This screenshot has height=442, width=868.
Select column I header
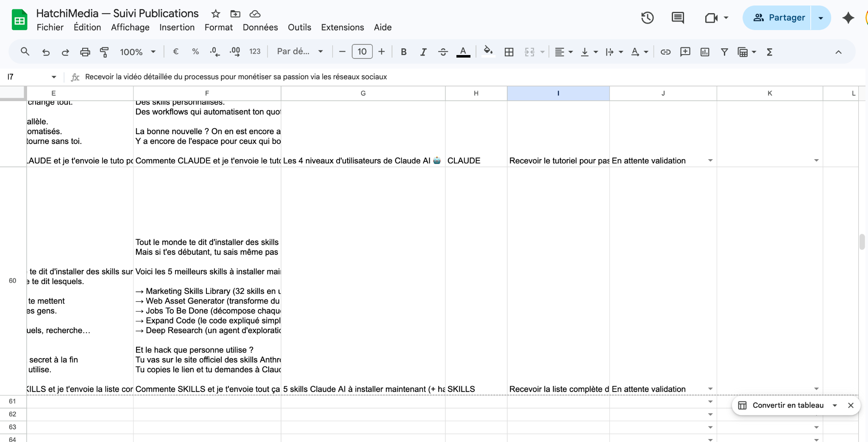(x=558, y=93)
